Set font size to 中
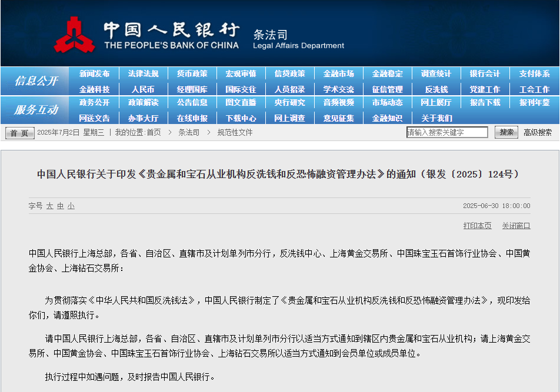Viewport: 560px width, 392px height. pyautogui.click(x=61, y=206)
